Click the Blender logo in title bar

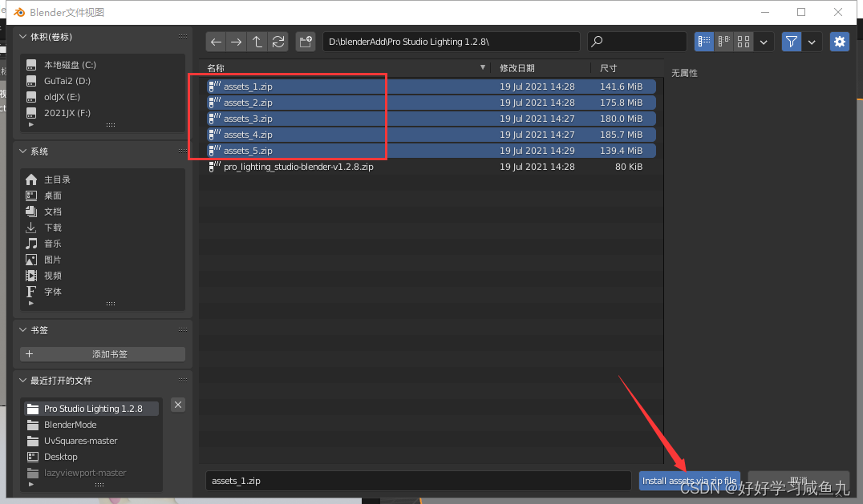[x=19, y=12]
